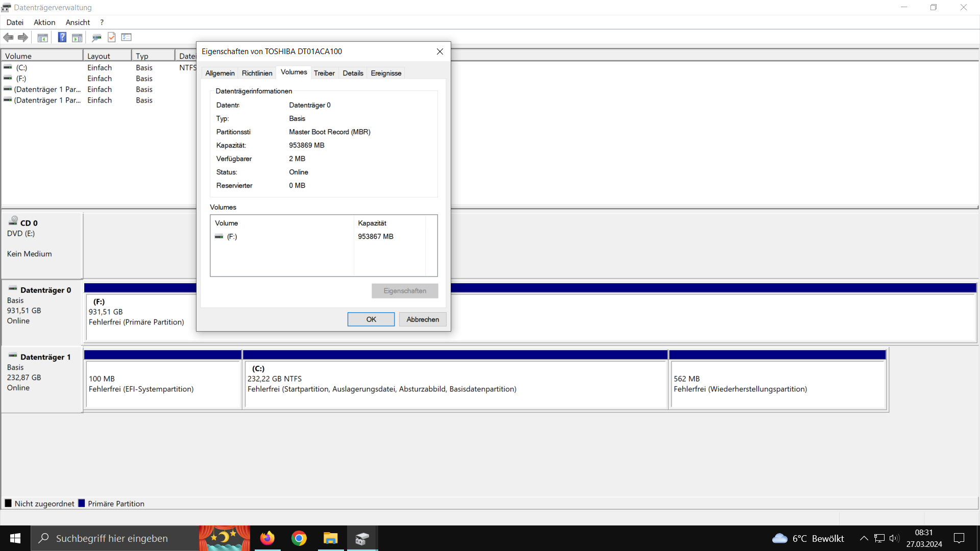Click the checklist settings toolbar icon
The height and width of the screenshot is (551, 980).
pos(127,37)
